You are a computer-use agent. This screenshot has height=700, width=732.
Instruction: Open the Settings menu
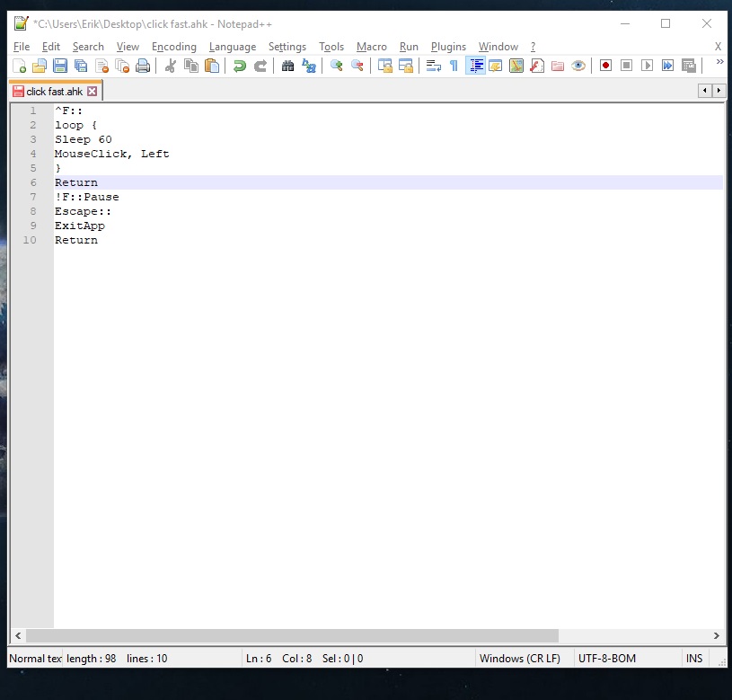click(x=287, y=47)
